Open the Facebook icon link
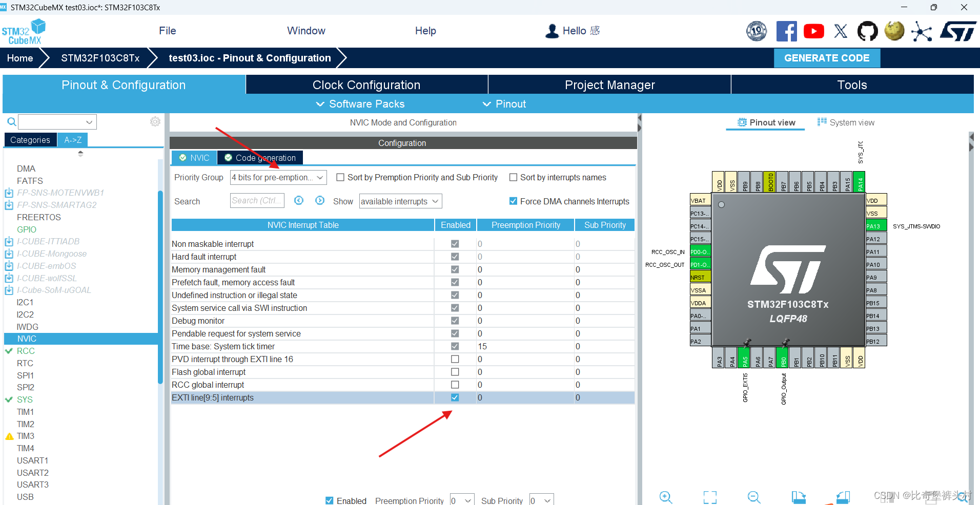 point(786,31)
